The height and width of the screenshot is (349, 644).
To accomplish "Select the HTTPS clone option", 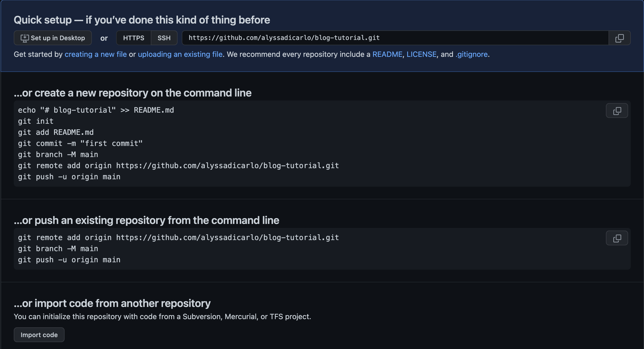I will click(134, 38).
